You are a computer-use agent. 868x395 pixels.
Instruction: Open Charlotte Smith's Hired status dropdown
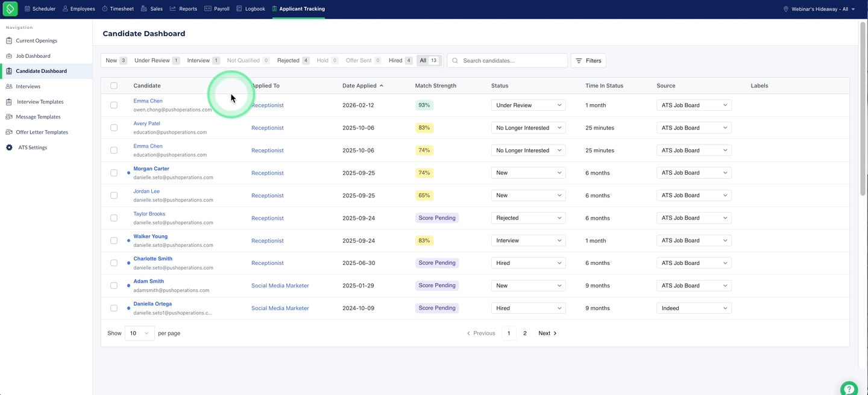pos(529,263)
